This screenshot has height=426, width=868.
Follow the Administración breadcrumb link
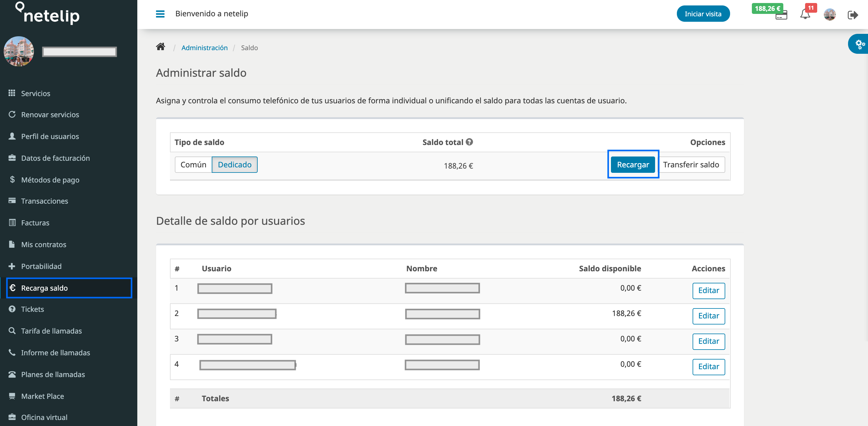tap(204, 48)
